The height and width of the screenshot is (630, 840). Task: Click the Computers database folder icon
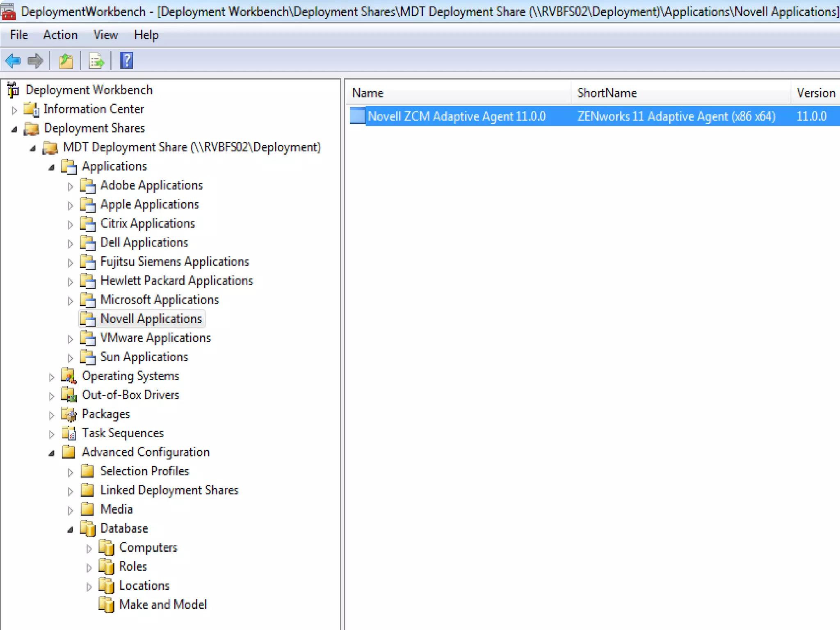[x=107, y=548]
